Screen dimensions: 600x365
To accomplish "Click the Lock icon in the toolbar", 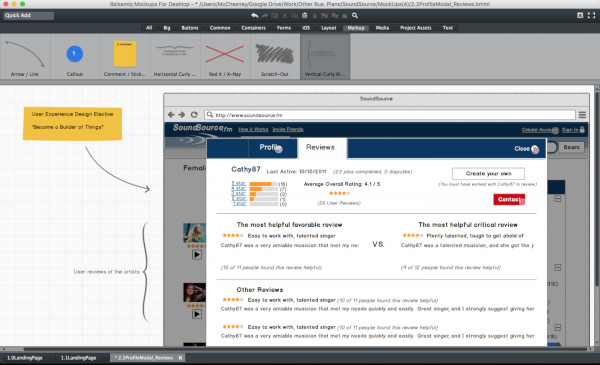I will coord(344,15).
